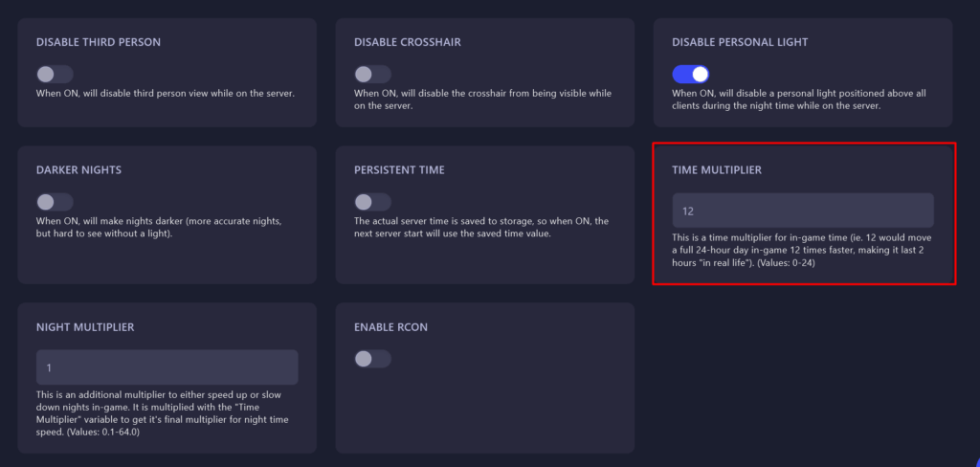The image size is (980, 467).
Task: Click the Disable Crosshair title
Action: click(408, 42)
